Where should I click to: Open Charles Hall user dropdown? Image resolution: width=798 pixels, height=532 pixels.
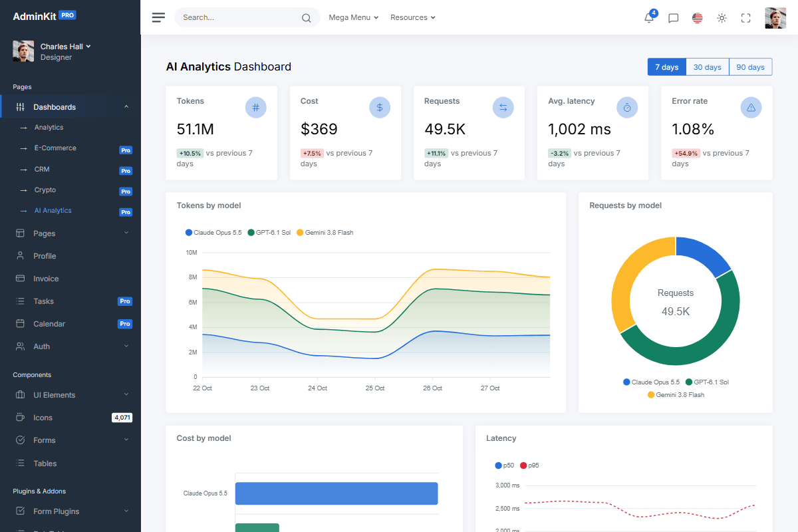[65, 47]
